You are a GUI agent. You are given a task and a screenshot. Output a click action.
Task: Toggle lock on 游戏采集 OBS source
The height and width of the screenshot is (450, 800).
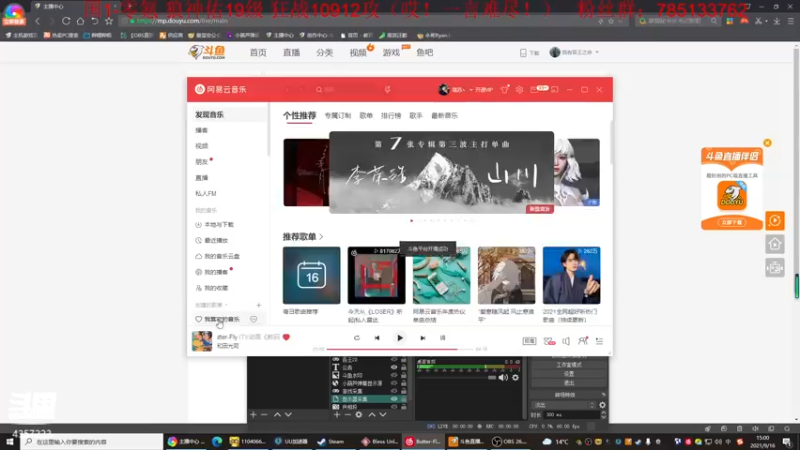click(404, 391)
